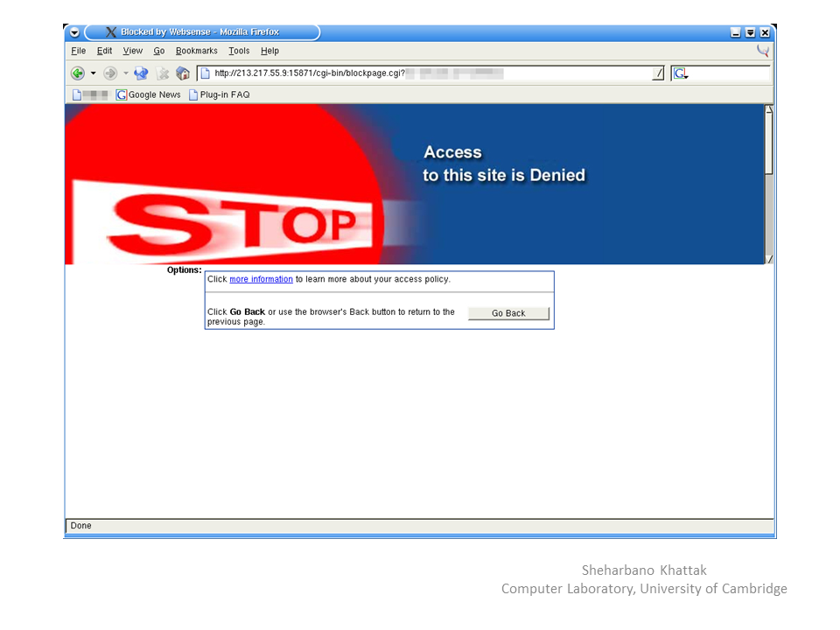This screenshot has height=630, width=840.
Task: Click the Stop loading icon
Action: pyautogui.click(x=163, y=73)
